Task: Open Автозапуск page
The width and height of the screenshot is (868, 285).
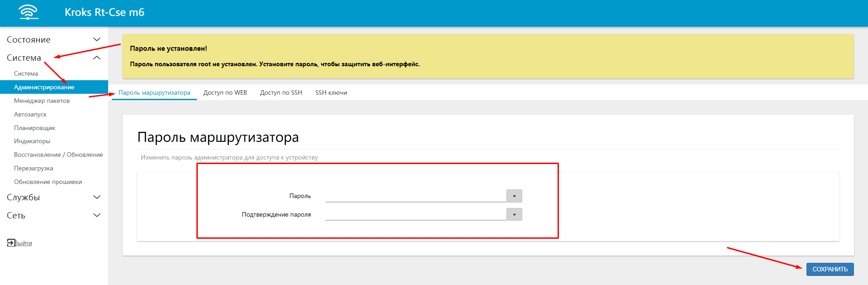Action: point(30,114)
